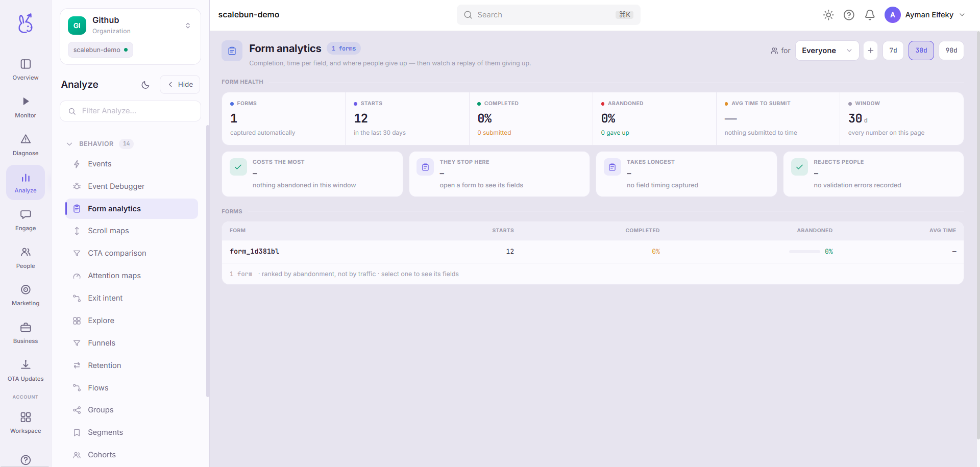Click the STARTS column header

pos(503,231)
